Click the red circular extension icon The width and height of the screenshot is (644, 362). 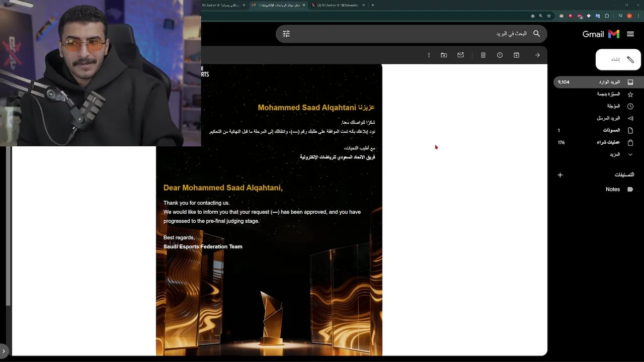[x=571, y=16]
